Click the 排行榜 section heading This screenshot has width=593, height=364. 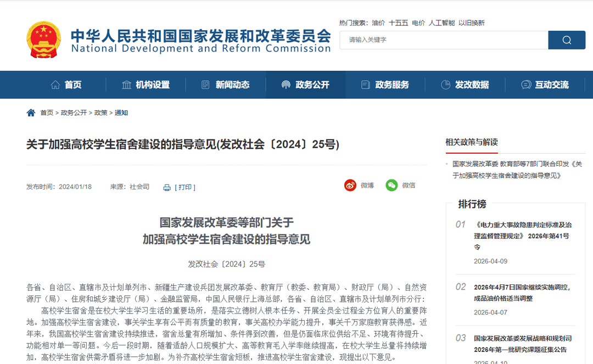coord(472,204)
